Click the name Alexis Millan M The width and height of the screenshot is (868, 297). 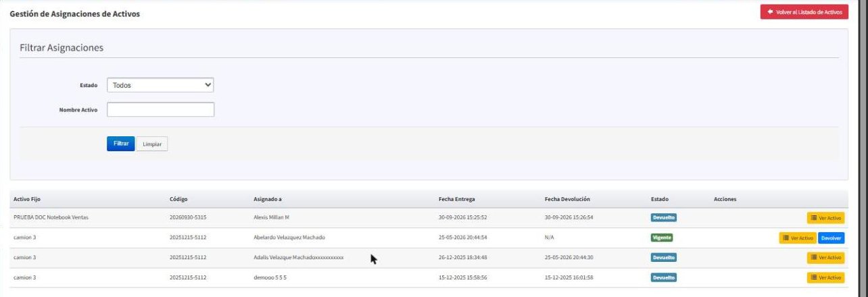click(271, 217)
